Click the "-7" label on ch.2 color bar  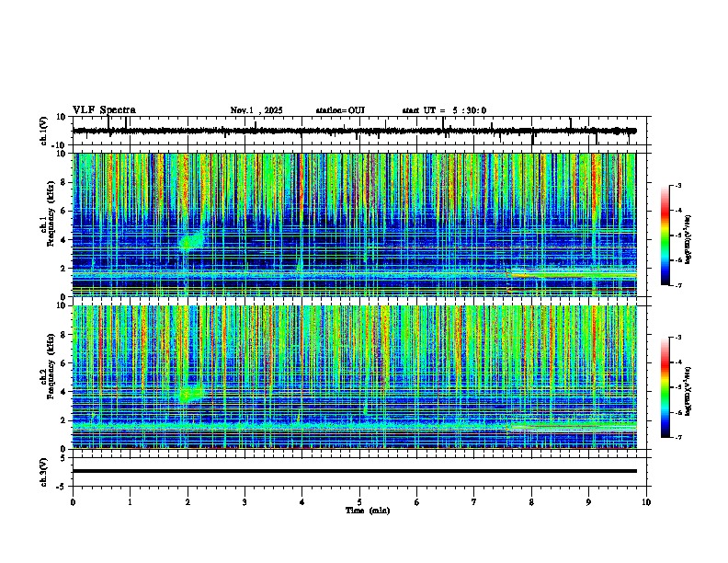678,438
